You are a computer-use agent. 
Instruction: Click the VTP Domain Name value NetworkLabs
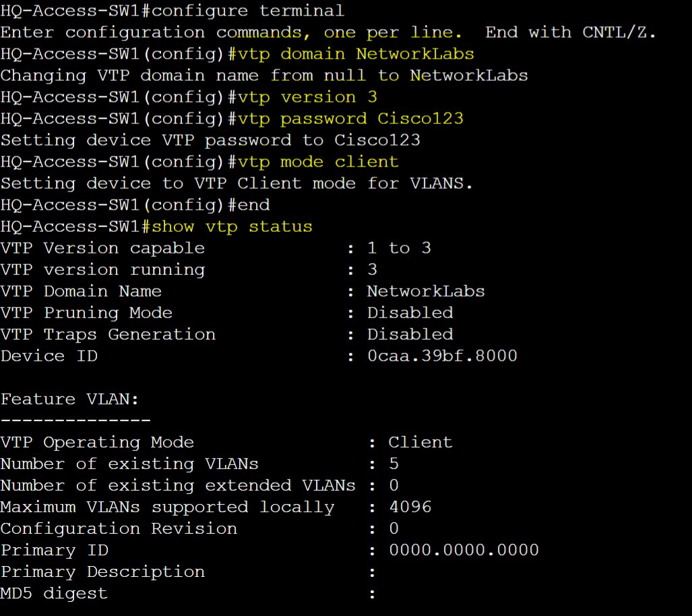[426, 291]
